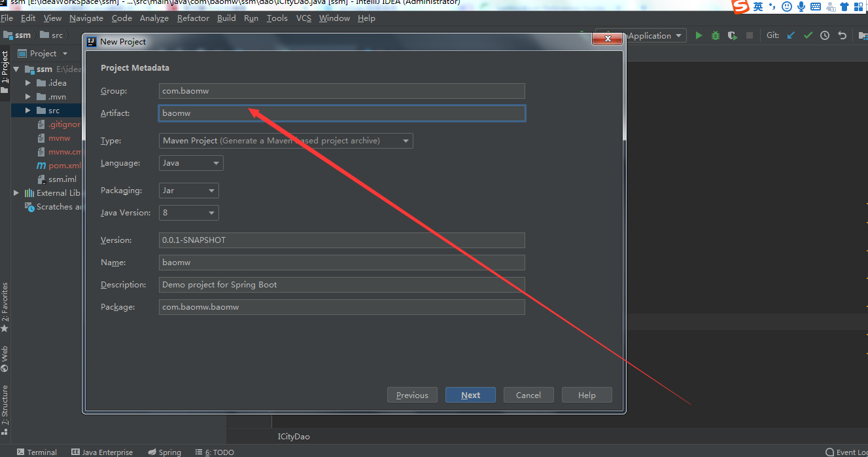Click the Artifact input field
Screen dimensions: 868x457
click(341, 113)
